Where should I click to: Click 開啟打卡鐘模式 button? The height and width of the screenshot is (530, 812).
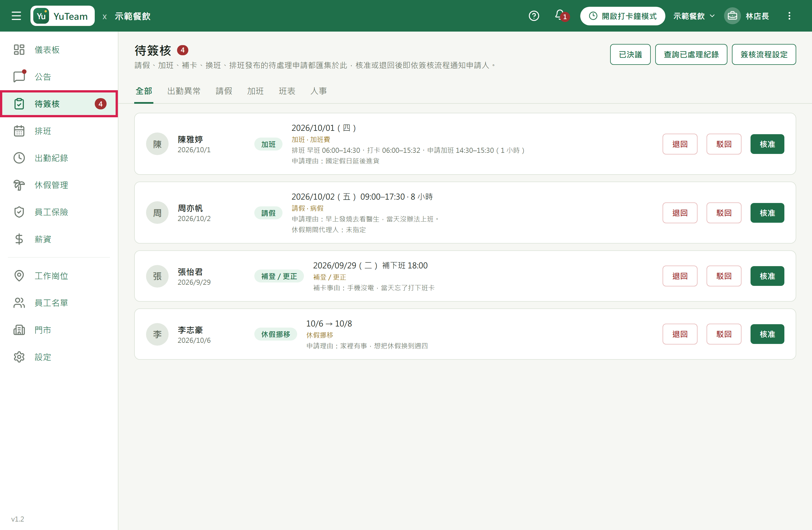pos(622,16)
